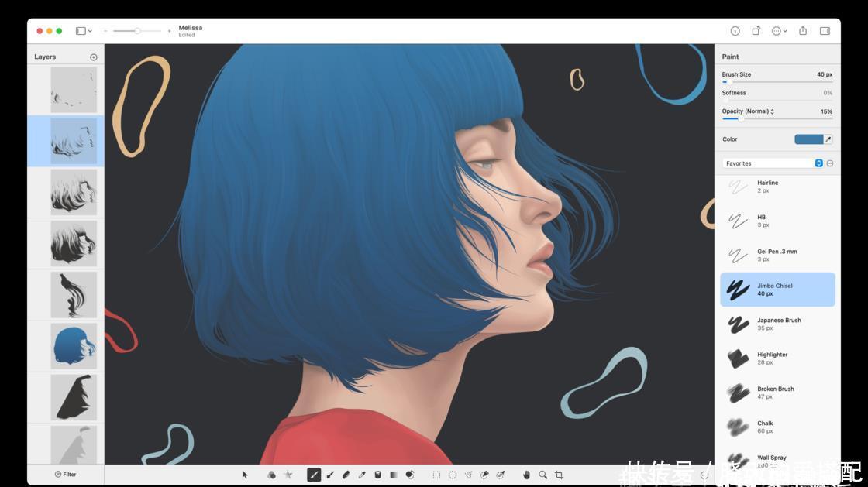Select the Hand tool
This screenshot has height=487, width=868.
(526, 475)
